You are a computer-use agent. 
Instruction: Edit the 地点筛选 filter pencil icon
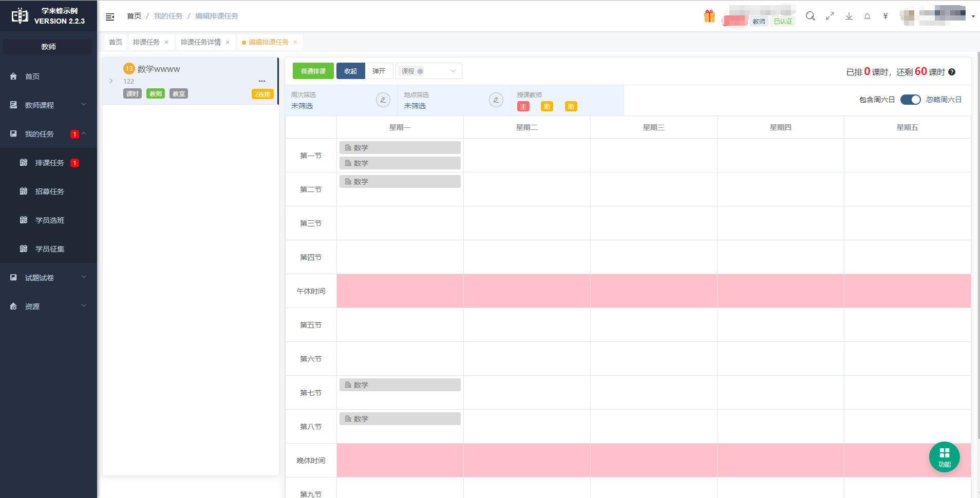[x=496, y=100]
